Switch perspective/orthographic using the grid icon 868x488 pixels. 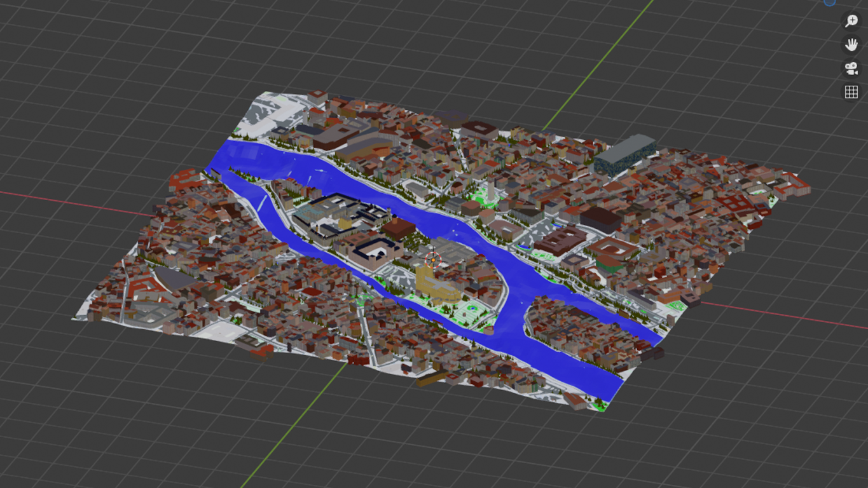click(851, 92)
